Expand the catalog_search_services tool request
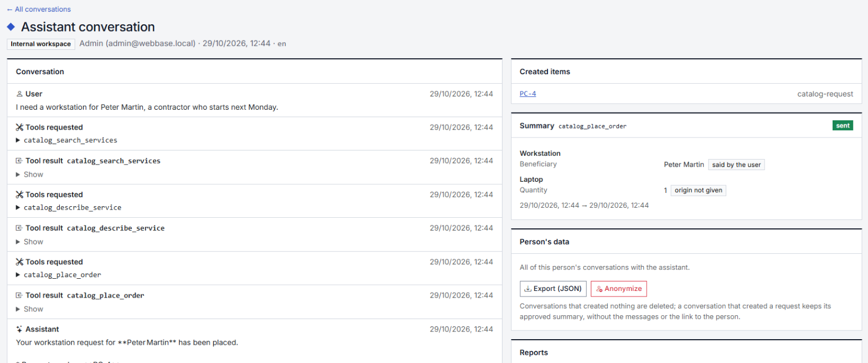The width and height of the screenshot is (868, 363). (67, 140)
